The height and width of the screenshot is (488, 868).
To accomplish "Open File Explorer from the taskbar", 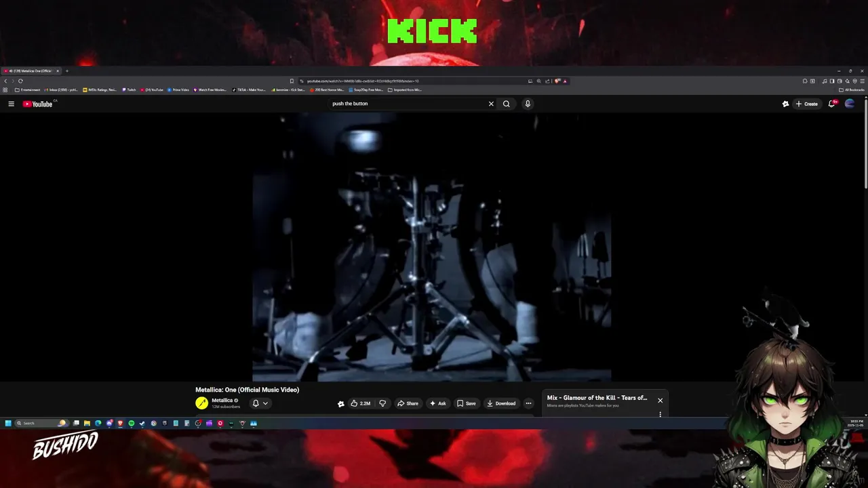I will (x=87, y=423).
